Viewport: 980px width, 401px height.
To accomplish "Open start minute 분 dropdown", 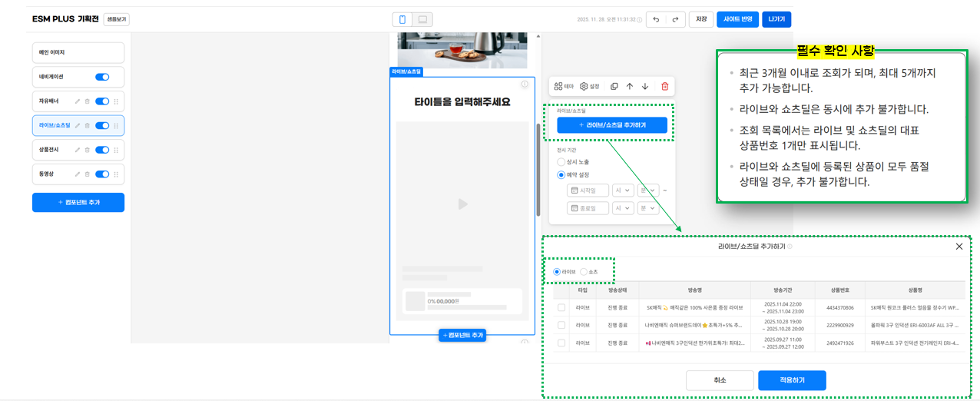I will 649,191.
